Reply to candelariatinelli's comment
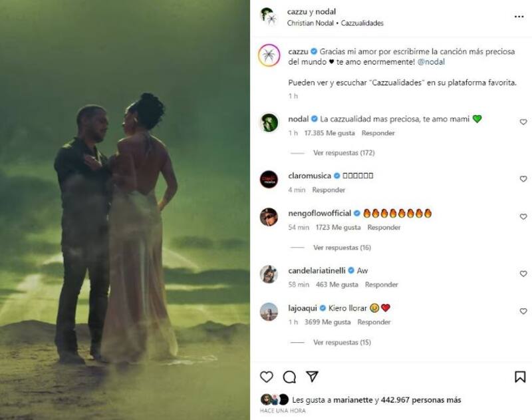 382,284
